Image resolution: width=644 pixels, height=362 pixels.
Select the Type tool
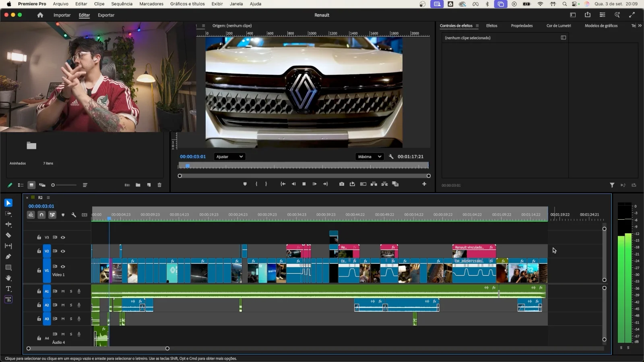pos(8,289)
